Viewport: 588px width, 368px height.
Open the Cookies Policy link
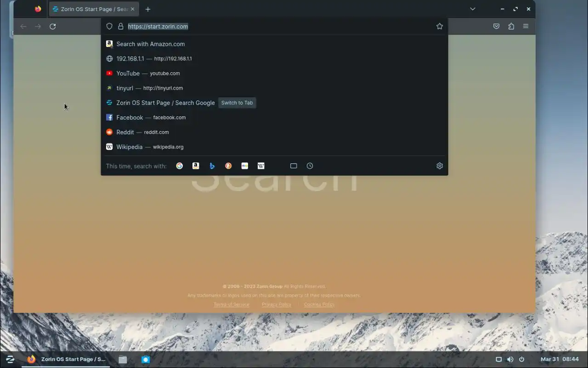coord(319,305)
